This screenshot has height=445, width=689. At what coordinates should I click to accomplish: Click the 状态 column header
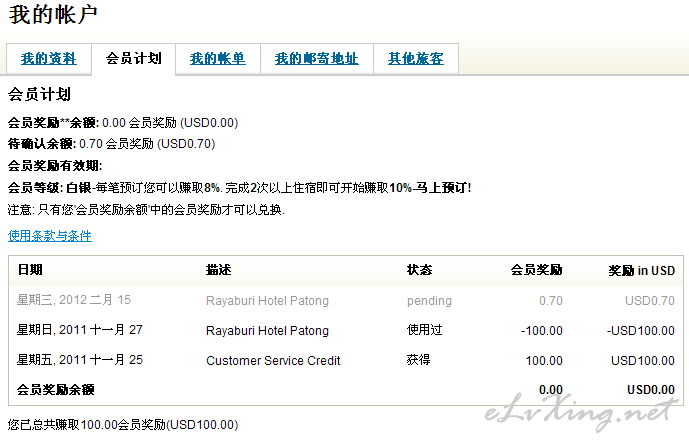pos(419,269)
